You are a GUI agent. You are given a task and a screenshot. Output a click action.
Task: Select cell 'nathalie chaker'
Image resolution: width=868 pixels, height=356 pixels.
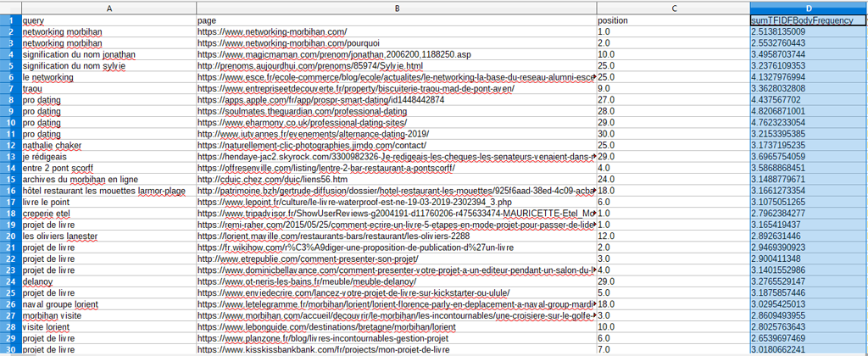(109, 146)
